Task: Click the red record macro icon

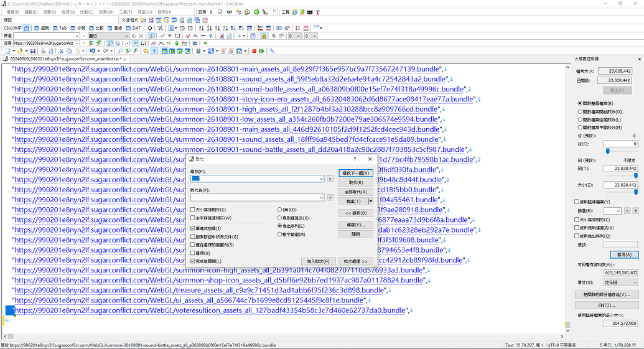Action: coord(254,51)
